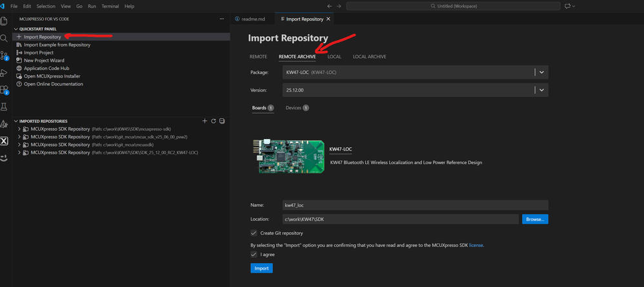
Task: Collapse the Quickstart Panel section
Action: (16, 29)
